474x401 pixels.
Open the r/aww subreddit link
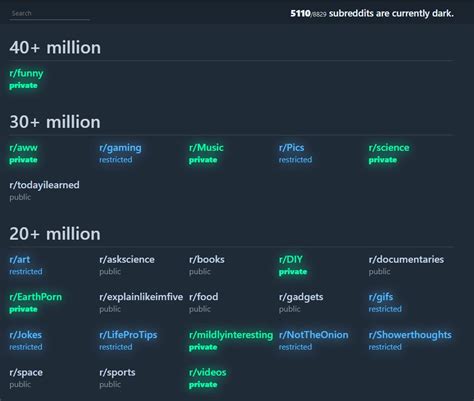tap(23, 148)
